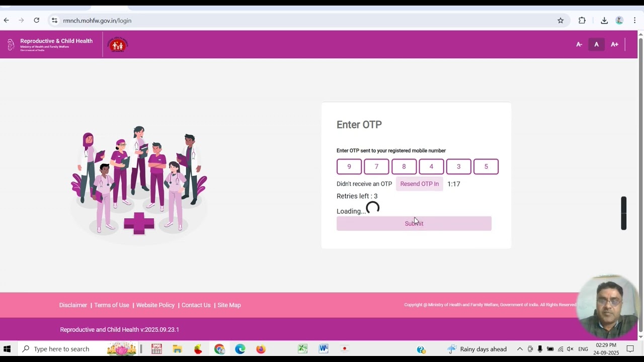Open the Contact Us footer link
The height and width of the screenshot is (362, 644).
[196, 305]
